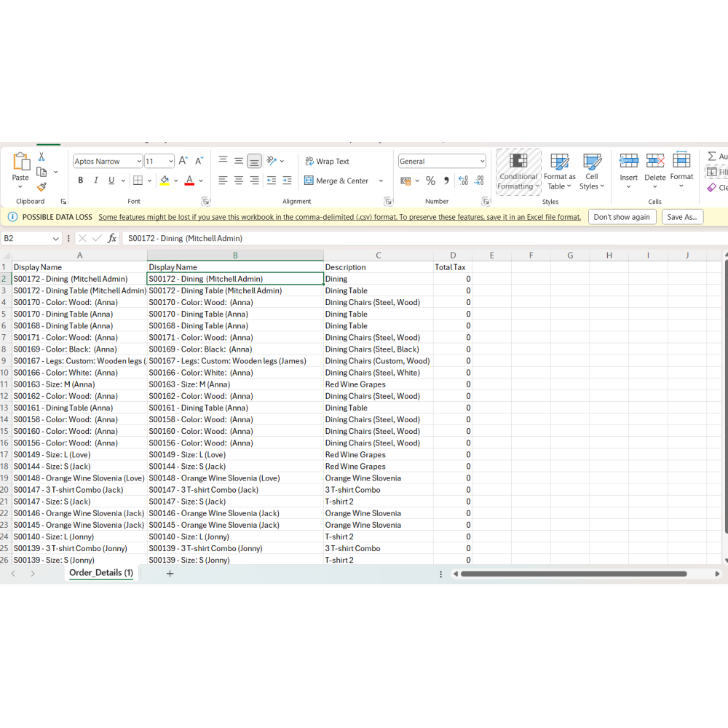This screenshot has height=728, width=728.
Task: Click the Save As... button
Action: coord(682,217)
